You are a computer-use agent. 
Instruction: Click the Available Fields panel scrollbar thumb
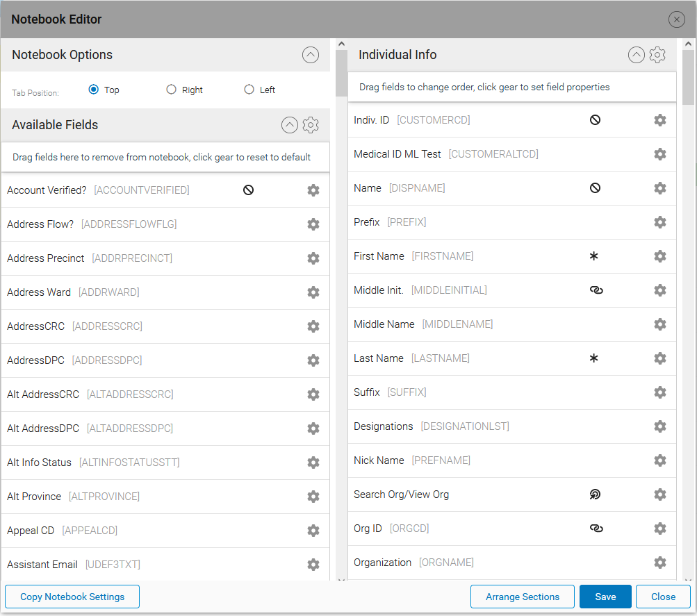coord(341,73)
